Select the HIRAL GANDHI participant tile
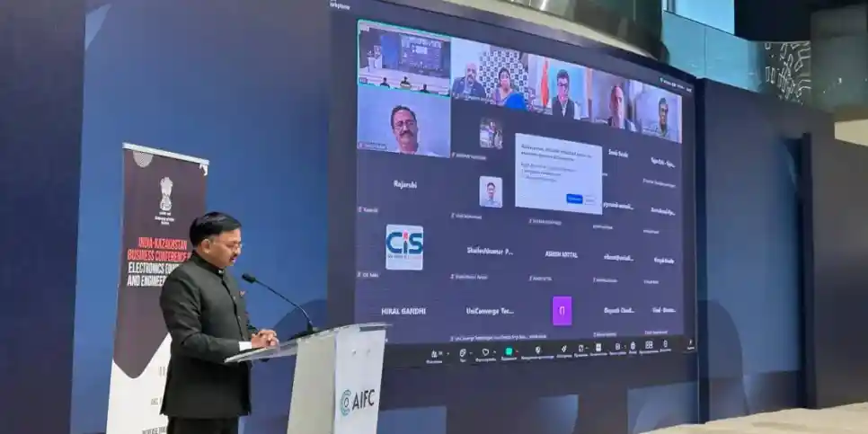 [403, 311]
